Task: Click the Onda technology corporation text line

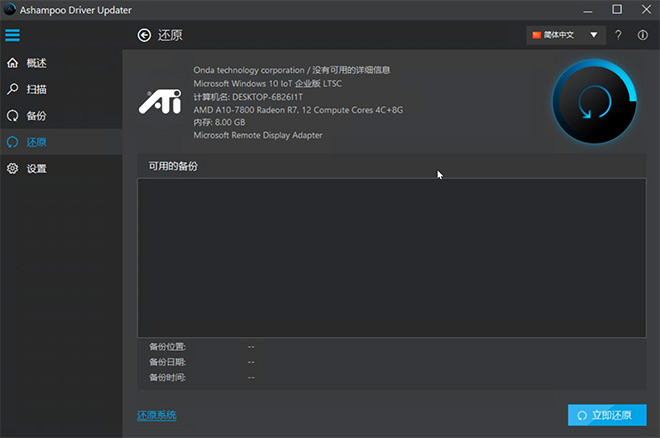Action: 292,70
